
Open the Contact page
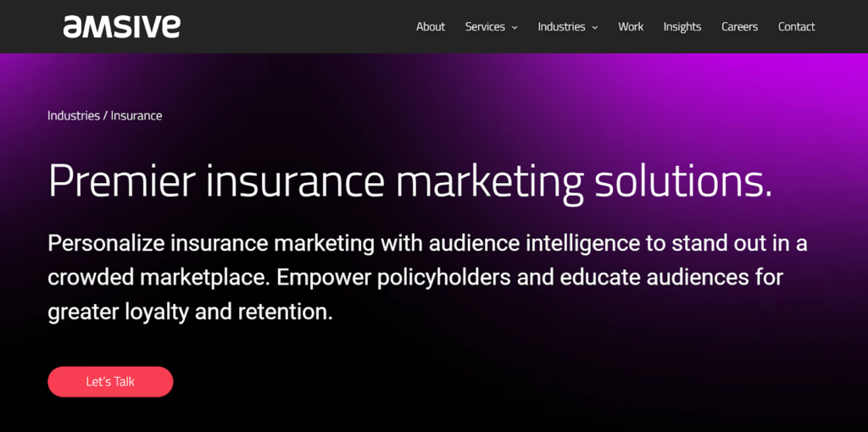click(796, 27)
